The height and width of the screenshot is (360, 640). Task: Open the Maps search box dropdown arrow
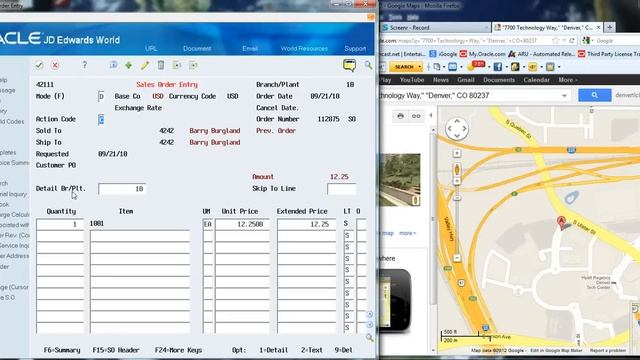tap(564, 96)
